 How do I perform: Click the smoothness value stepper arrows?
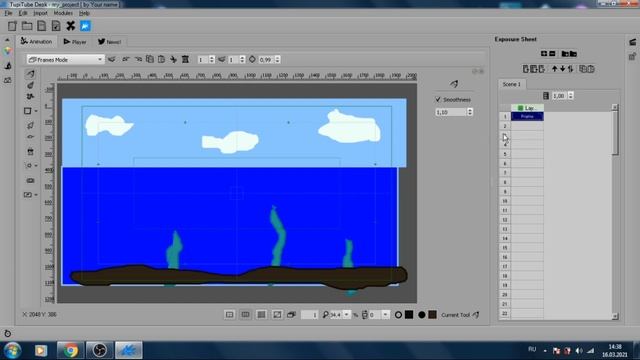click(x=470, y=112)
